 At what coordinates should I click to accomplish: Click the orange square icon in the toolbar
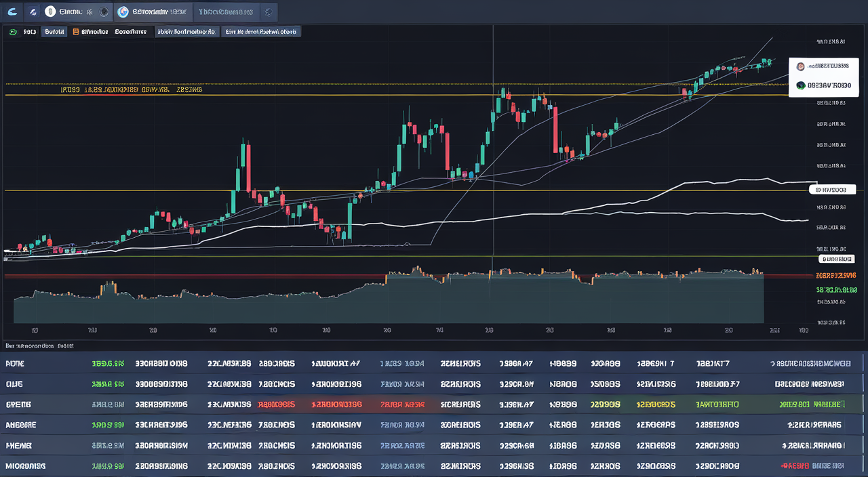(x=75, y=31)
